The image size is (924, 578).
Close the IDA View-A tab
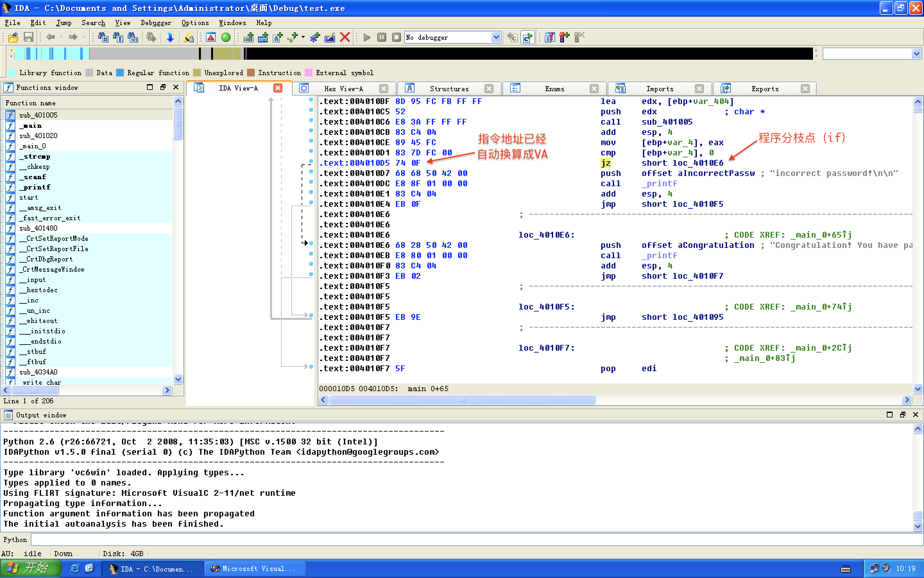(x=278, y=88)
